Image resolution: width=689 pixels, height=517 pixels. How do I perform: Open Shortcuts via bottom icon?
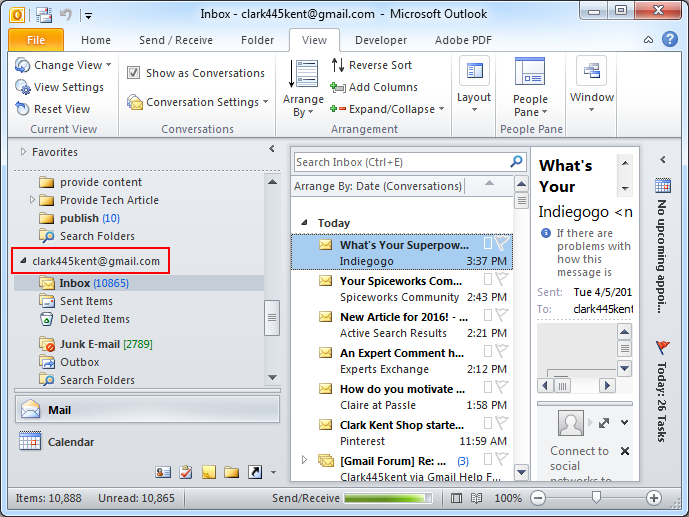[x=255, y=472]
